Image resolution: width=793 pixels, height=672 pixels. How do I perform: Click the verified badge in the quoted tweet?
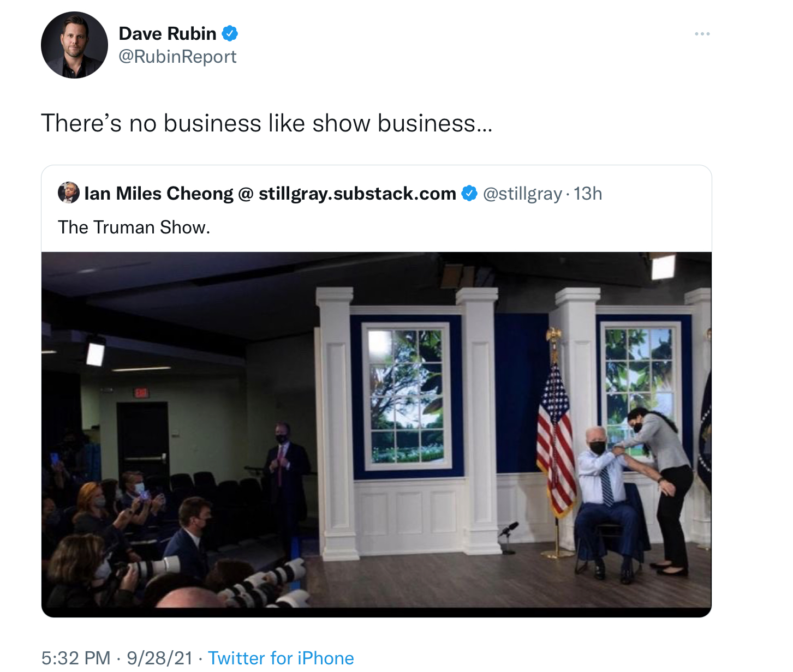click(x=469, y=193)
